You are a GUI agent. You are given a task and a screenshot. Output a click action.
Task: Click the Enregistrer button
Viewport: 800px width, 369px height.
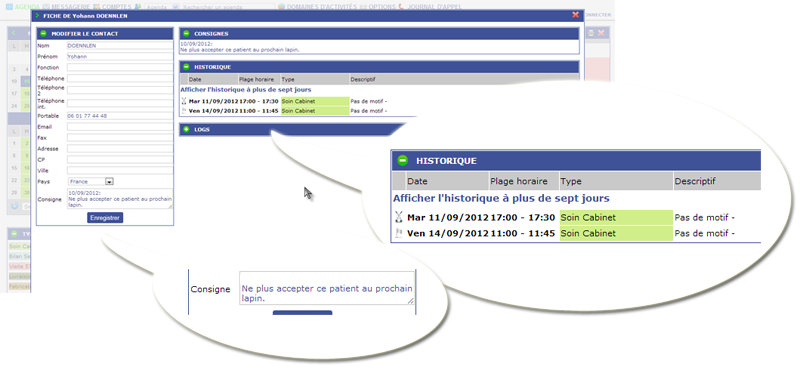pos(105,218)
